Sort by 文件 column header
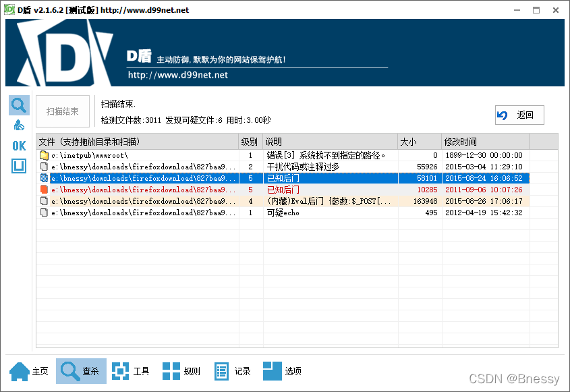Screen dimensions: 570x392 click(138, 142)
